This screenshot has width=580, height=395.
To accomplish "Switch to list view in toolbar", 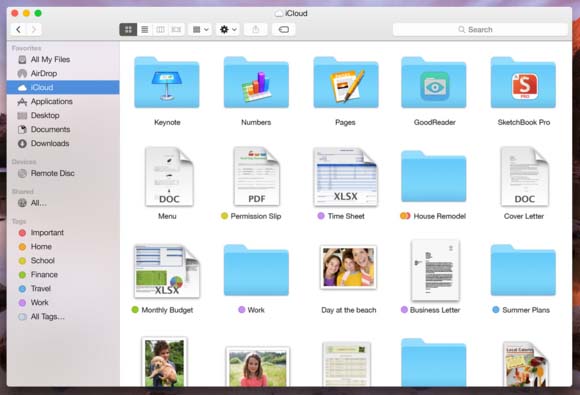I will click(x=145, y=29).
